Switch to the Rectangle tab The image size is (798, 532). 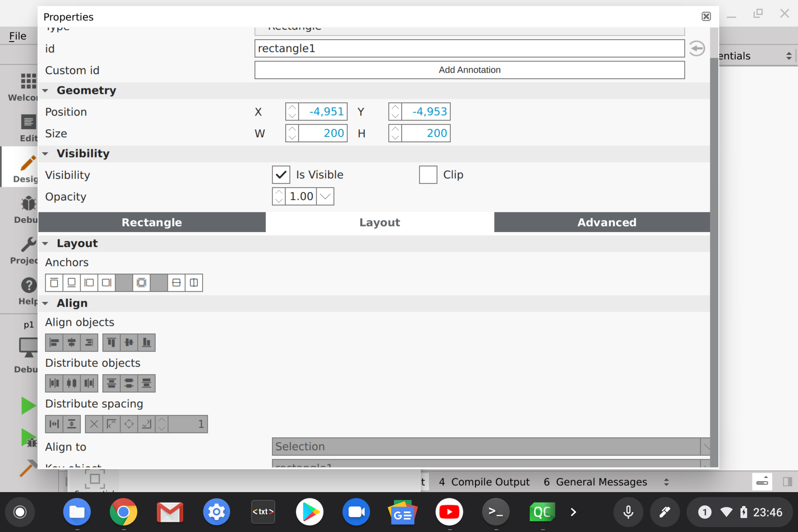click(152, 222)
